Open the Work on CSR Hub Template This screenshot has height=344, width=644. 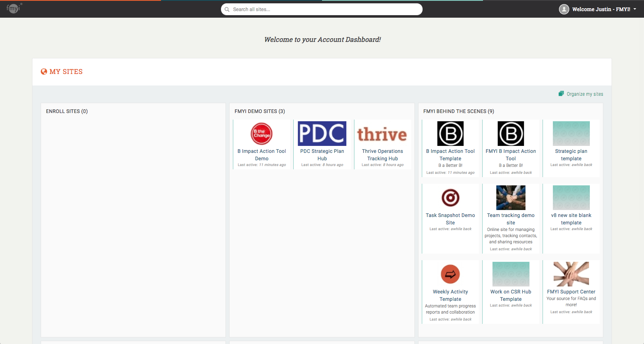point(511,296)
